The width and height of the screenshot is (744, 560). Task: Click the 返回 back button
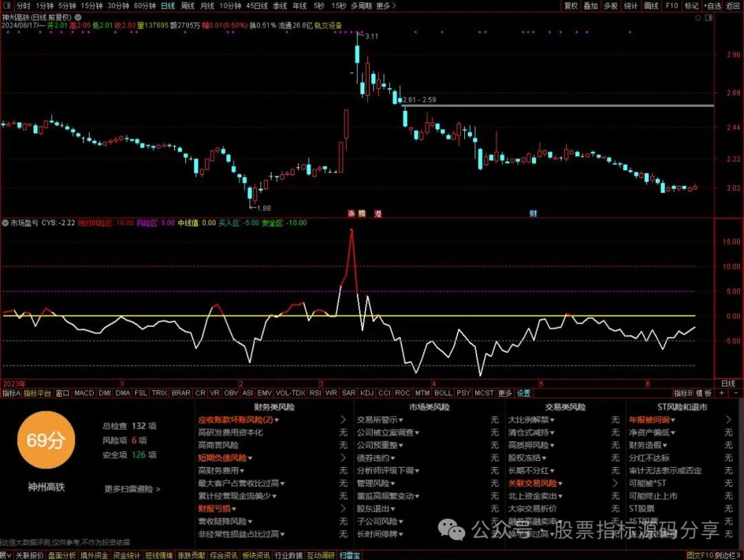(733, 6)
